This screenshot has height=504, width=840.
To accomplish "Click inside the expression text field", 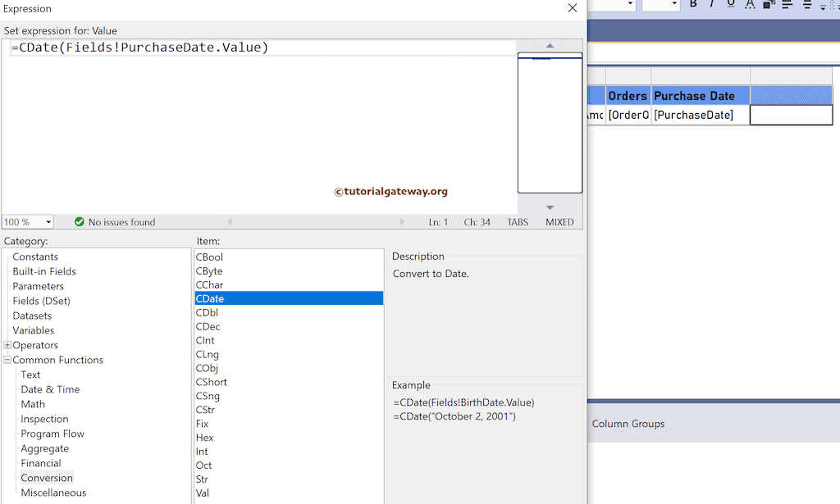I will 246,47.
